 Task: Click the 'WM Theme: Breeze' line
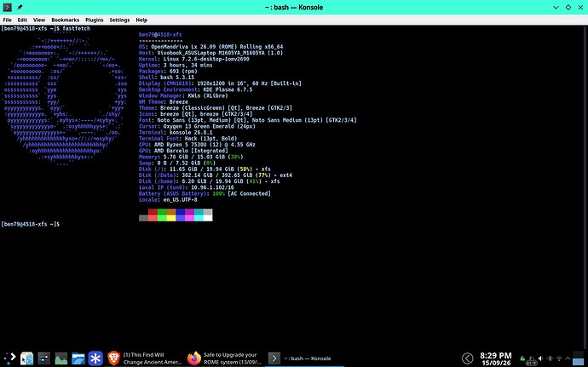point(164,101)
